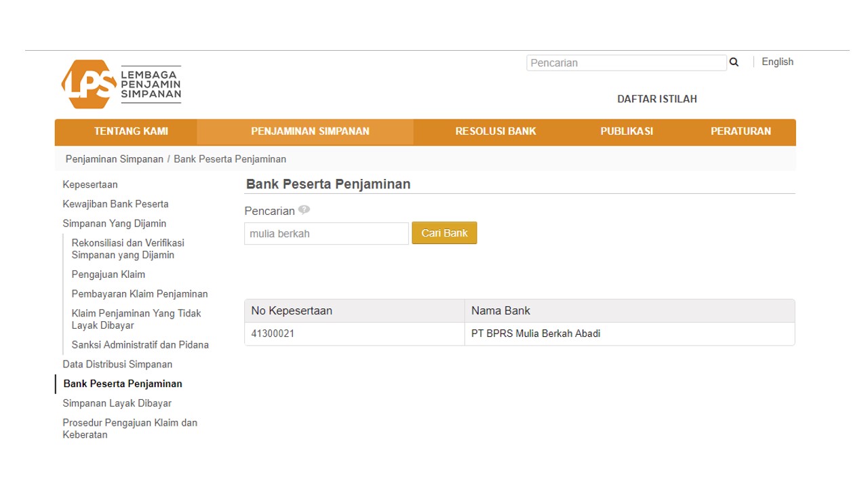Click Penjaminan Simpanan breadcrumb
Image resolution: width=868 pixels, height=488 pixels.
pyautogui.click(x=115, y=159)
